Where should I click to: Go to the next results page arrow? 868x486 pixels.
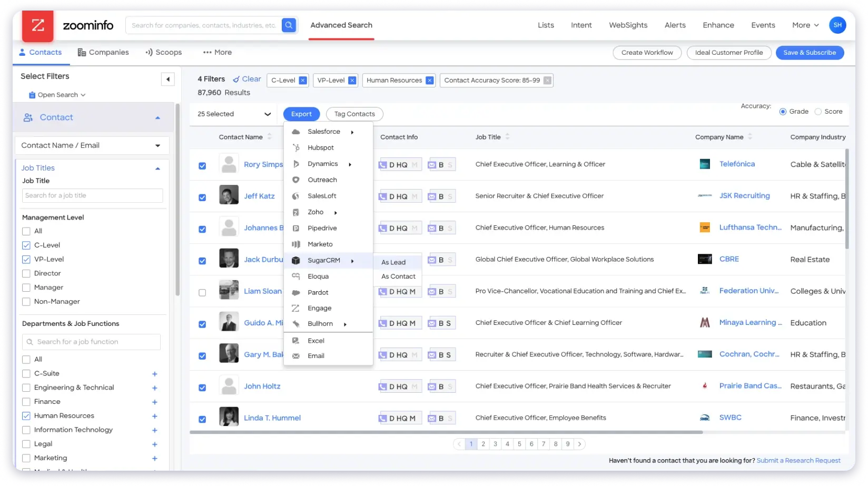pos(579,444)
